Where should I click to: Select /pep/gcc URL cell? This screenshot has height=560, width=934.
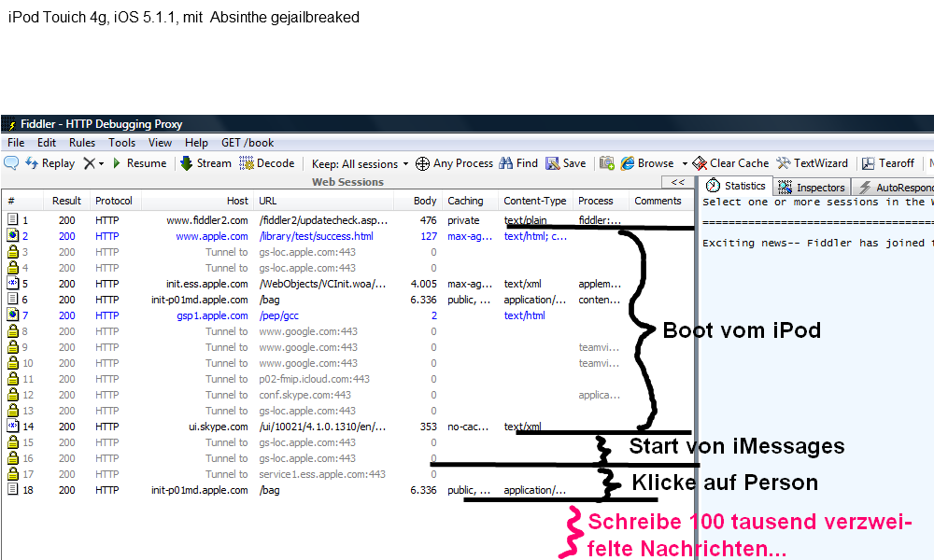[x=278, y=315]
